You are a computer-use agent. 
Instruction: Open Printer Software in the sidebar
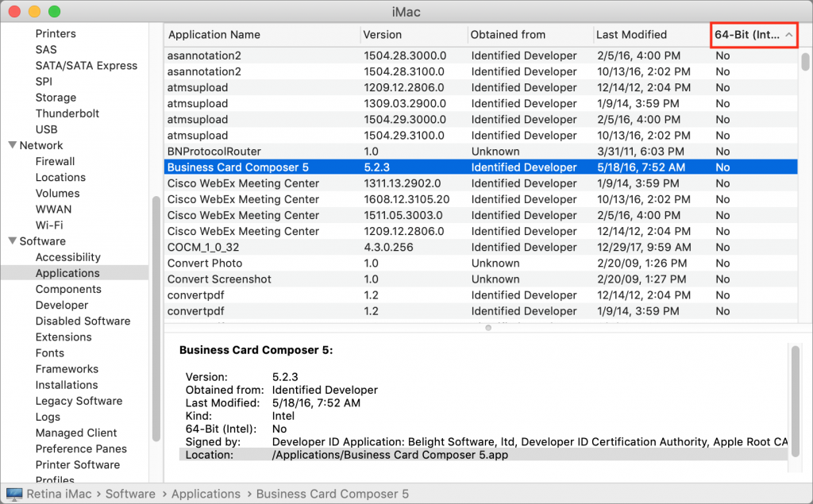tap(77, 465)
